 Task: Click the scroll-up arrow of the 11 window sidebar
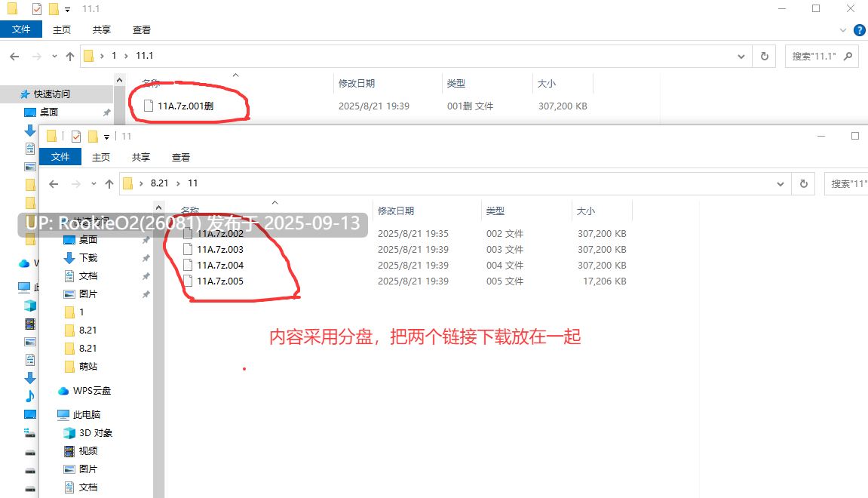point(159,207)
